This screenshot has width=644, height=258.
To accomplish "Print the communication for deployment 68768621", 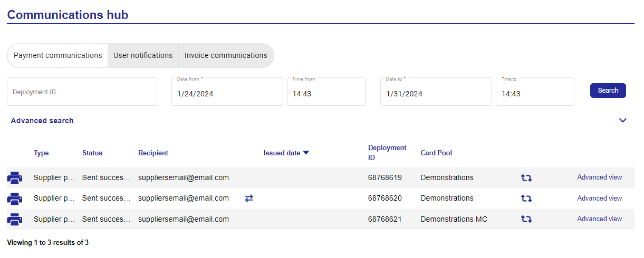I will [x=15, y=219].
